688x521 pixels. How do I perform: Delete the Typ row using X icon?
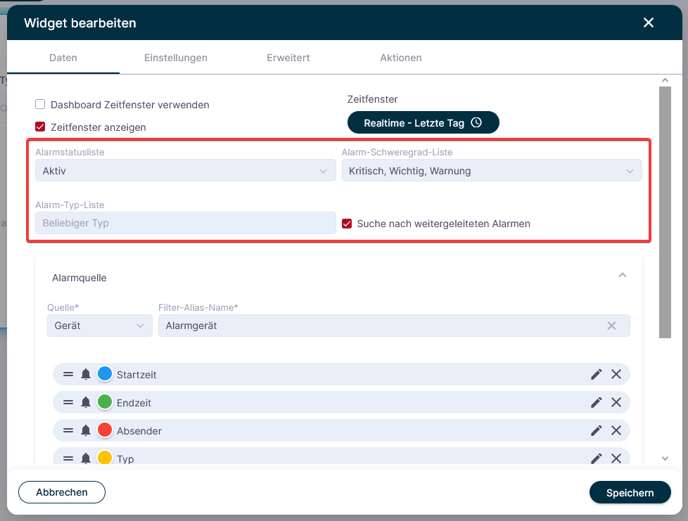point(616,459)
